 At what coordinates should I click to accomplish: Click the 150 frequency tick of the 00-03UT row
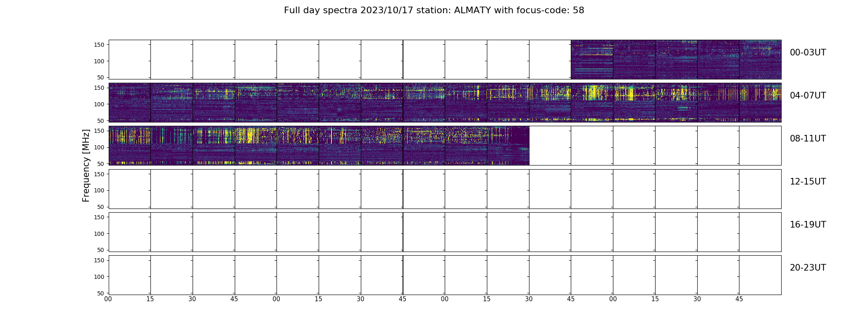(x=99, y=45)
